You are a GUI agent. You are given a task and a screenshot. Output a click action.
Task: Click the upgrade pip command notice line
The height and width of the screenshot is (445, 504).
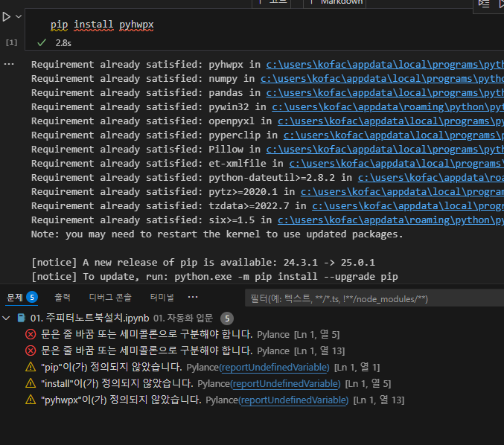(214, 277)
